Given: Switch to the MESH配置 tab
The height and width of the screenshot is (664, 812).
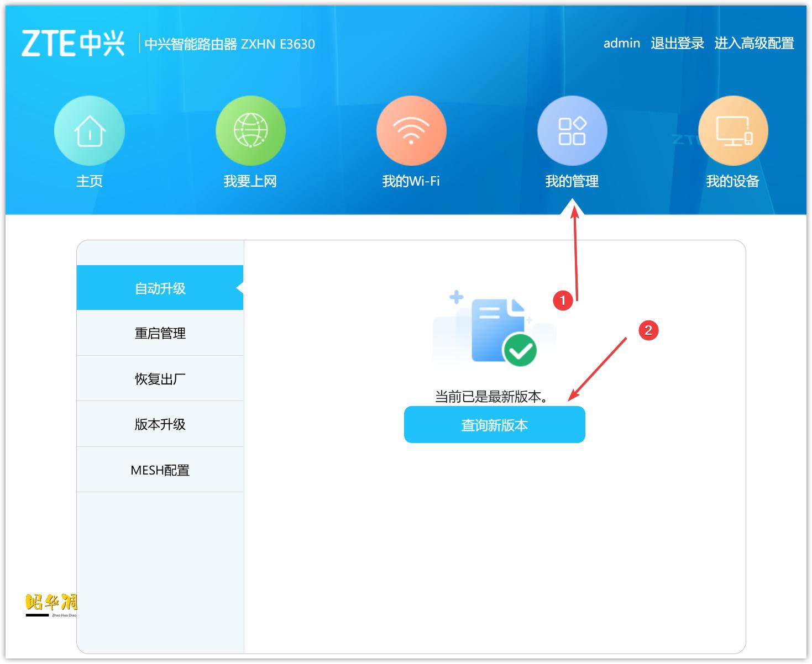Looking at the screenshot, I should pos(160,470).
